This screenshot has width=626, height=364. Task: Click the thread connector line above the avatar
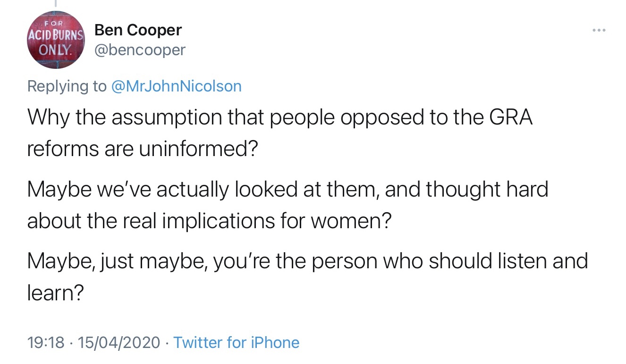pyautogui.click(x=56, y=4)
